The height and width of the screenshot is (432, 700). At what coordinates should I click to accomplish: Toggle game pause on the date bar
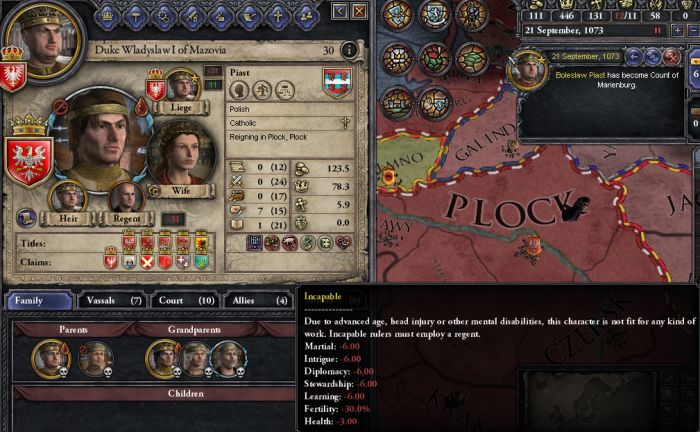coord(657,30)
